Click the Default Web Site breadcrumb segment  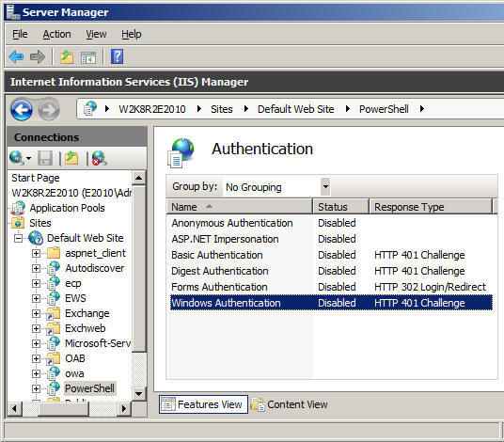pos(295,109)
